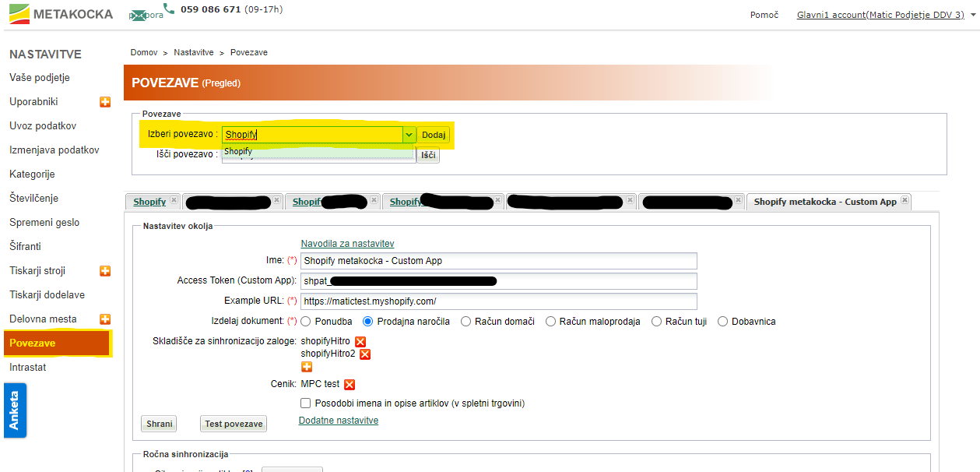980x472 pixels.
Task: Switch to the first Shopify tab
Action: (x=149, y=202)
